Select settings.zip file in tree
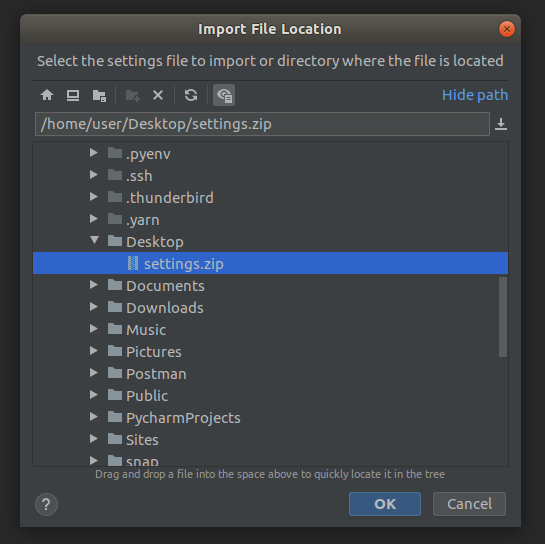This screenshot has height=544, width=545. tap(270, 263)
